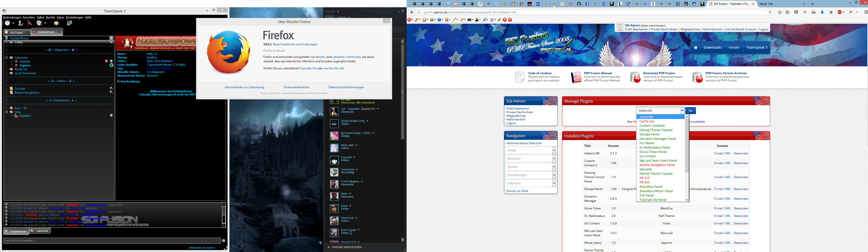The width and height of the screenshot is (868, 252).
Task: Open Benutzer navigation dropdown
Action: pos(531,158)
